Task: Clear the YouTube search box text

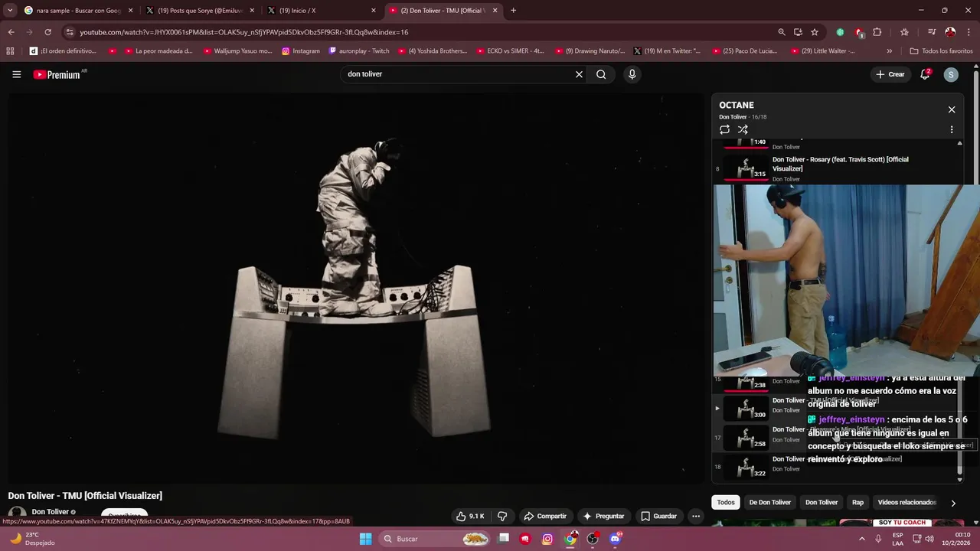Action: tap(579, 74)
